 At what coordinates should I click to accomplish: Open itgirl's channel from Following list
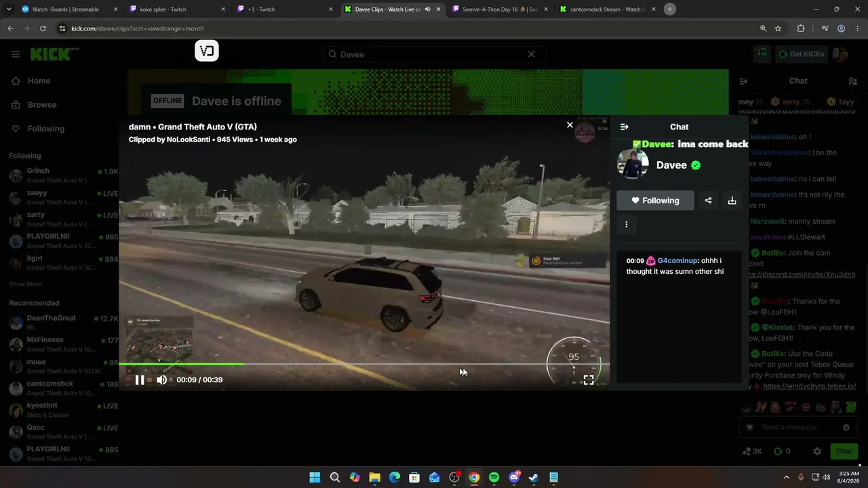64,263
